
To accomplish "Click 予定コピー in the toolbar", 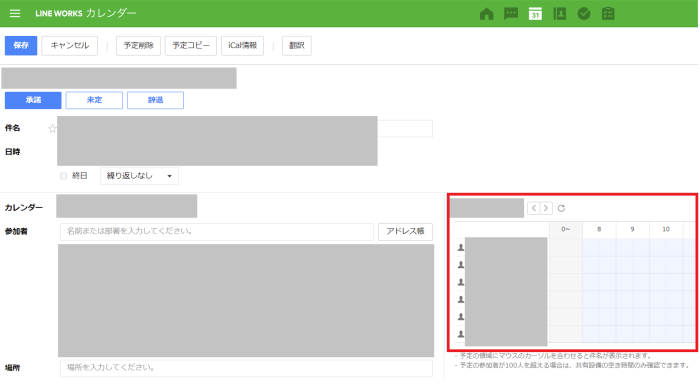I will tap(191, 46).
